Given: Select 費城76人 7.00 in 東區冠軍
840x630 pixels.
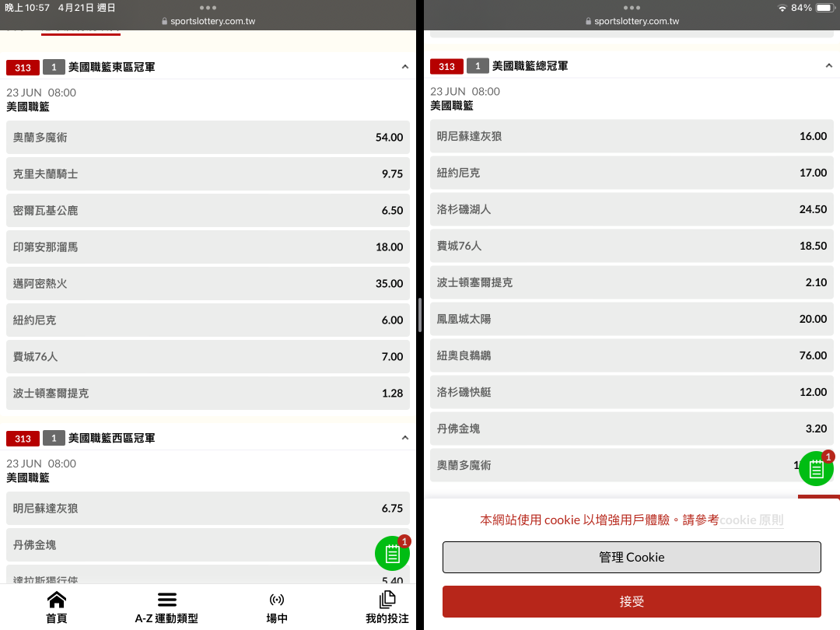Looking at the screenshot, I should point(208,356).
